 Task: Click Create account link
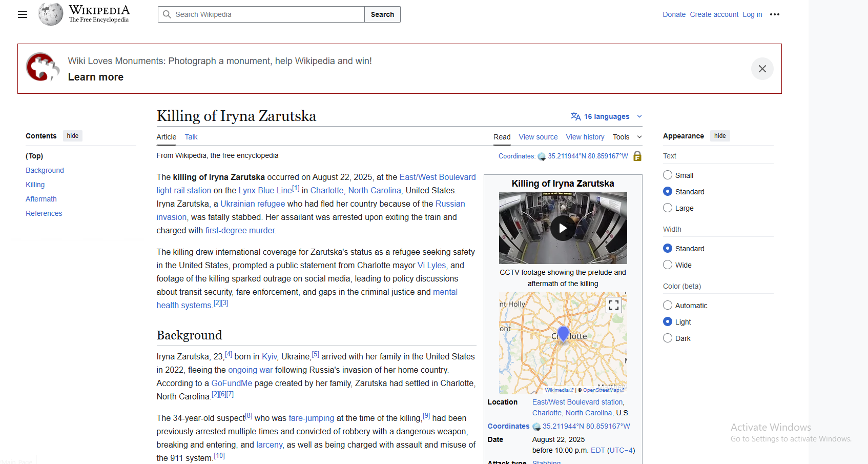[x=714, y=14]
